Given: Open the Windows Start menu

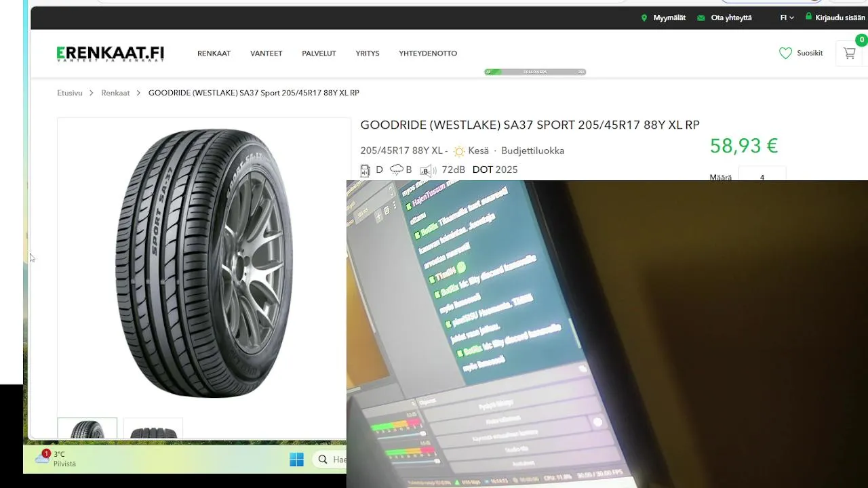Looking at the screenshot, I should (296, 460).
